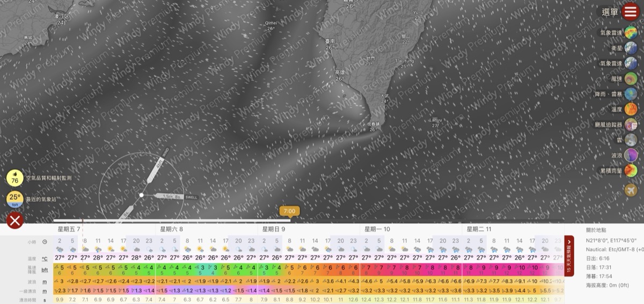The height and width of the screenshot is (304, 644).
Task: Select the 雲 clouds layer
Action: [631, 140]
